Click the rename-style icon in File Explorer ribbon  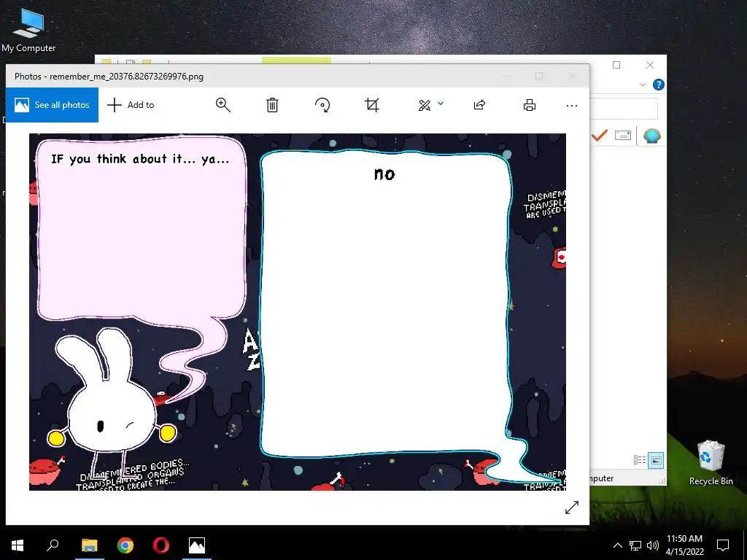(x=623, y=136)
